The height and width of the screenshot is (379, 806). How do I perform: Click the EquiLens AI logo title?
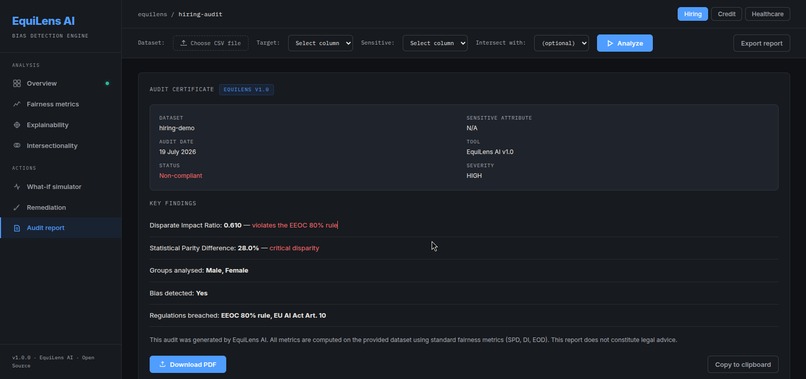pyautogui.click(x=43, y=21)
